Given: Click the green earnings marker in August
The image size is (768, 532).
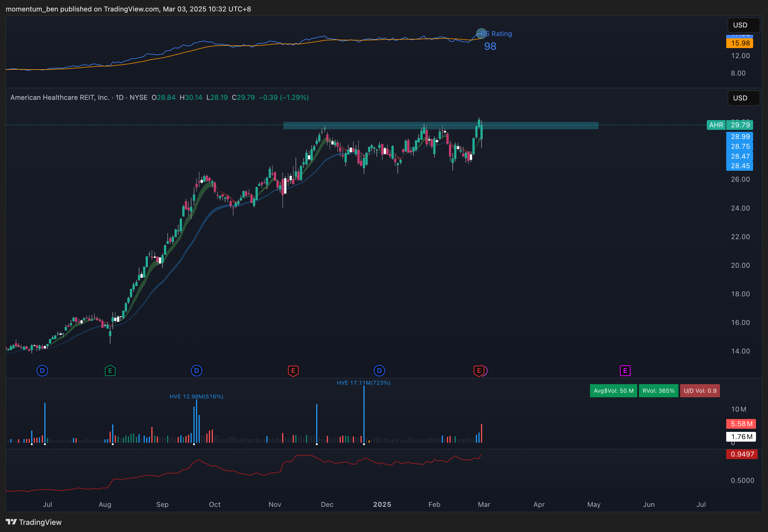Looking at the screenshot, I should 110,370.
